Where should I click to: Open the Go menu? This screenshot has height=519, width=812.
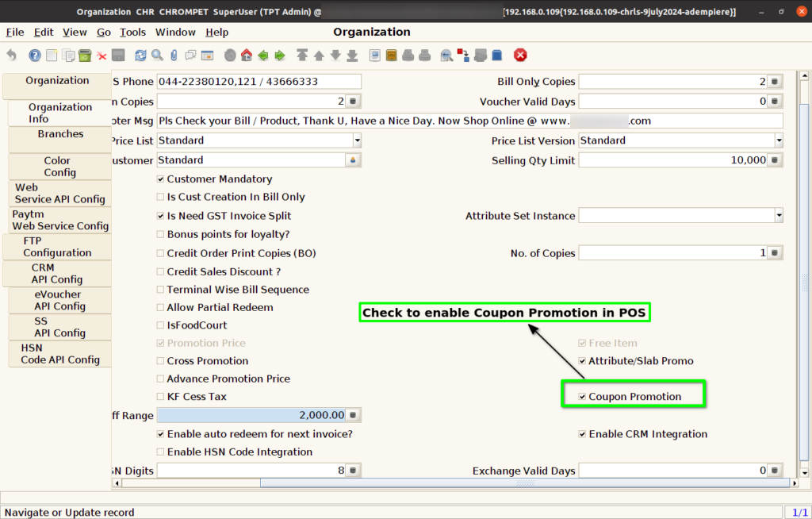pyautogui.click(x=104, y=33)
